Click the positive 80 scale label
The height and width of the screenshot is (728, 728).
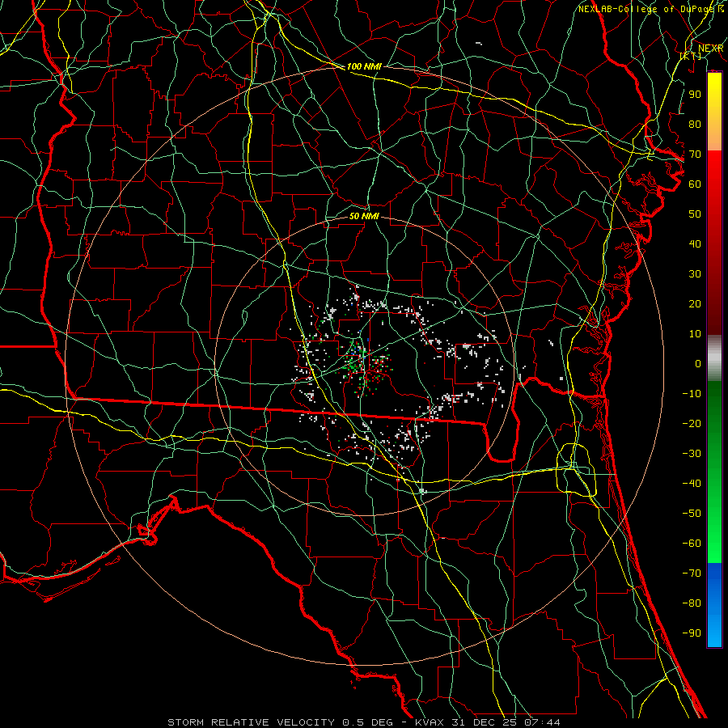pos(695,125)
